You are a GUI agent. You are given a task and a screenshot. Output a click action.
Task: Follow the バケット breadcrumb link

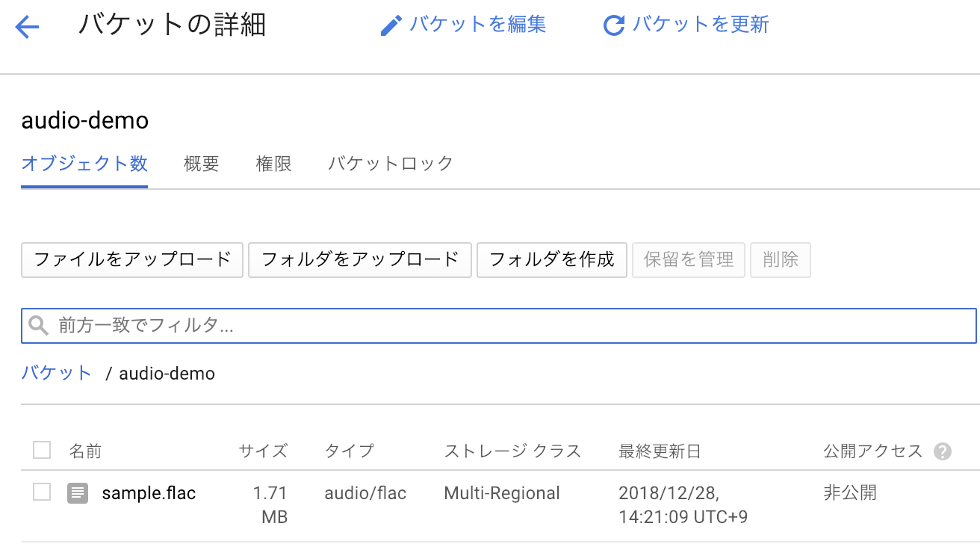click(57, 373)
